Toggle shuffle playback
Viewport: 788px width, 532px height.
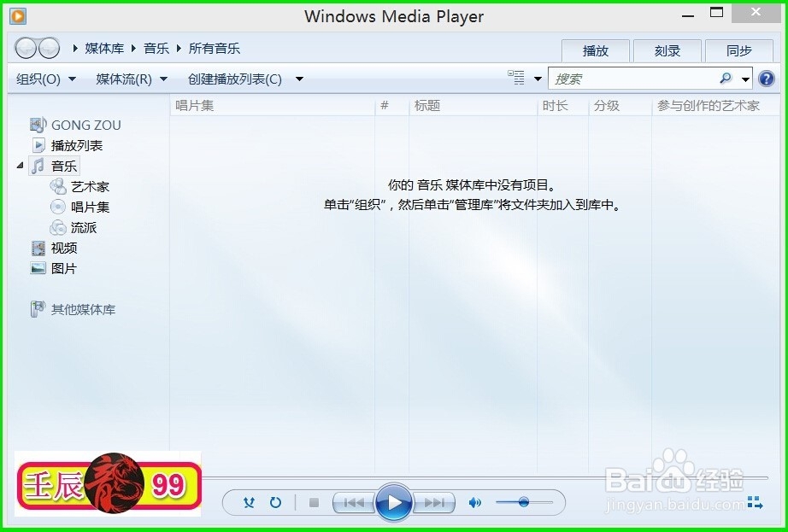coord(249,502)
